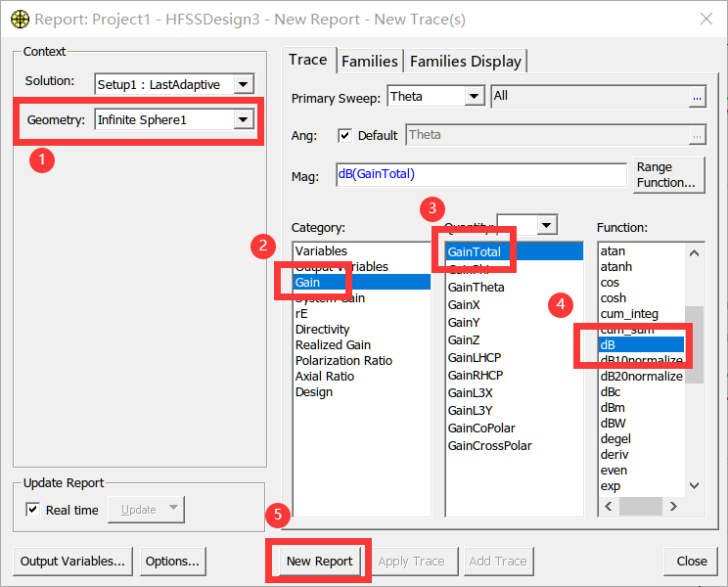Click the Mag expression field dB(GainTotal)
The height and width of the screenshot is (587, 728).
pos(481,174)
